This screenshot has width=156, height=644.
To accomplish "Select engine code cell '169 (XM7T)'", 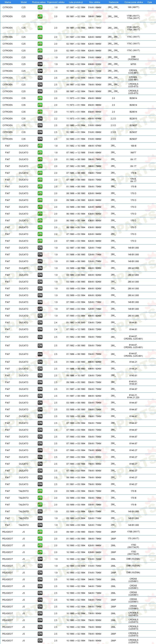I will click(133, 8).
